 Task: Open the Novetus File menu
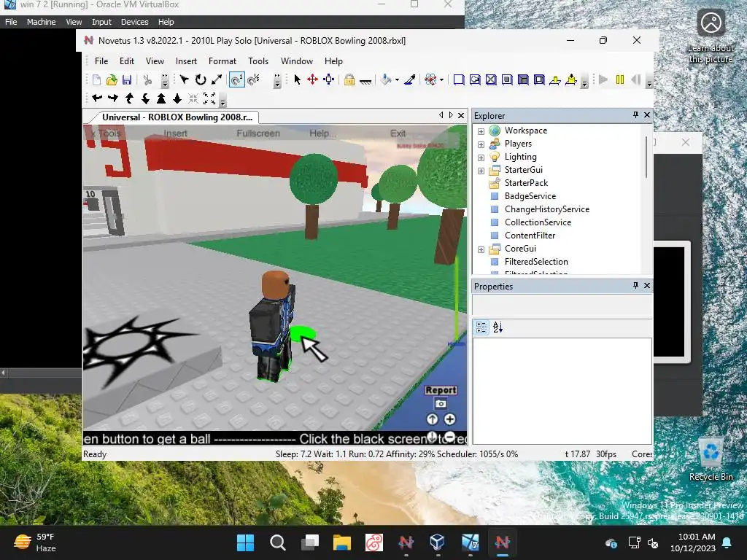click(x=101, y=61)
